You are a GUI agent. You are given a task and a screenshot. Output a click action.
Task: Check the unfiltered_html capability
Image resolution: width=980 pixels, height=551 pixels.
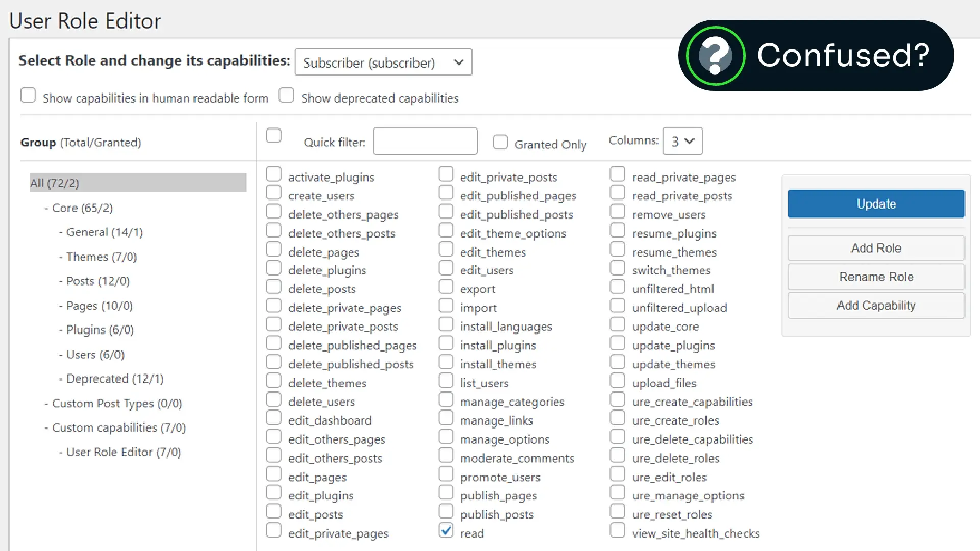[618, 287]
